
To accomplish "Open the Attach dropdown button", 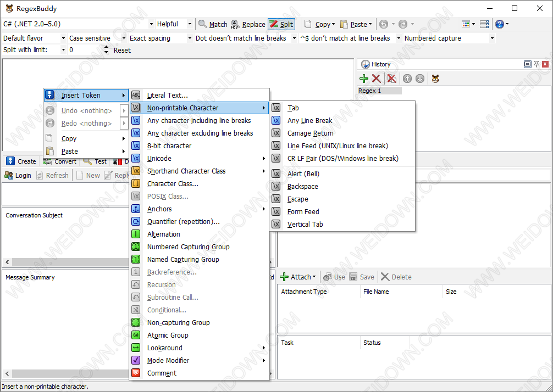I will click(298, 277).
